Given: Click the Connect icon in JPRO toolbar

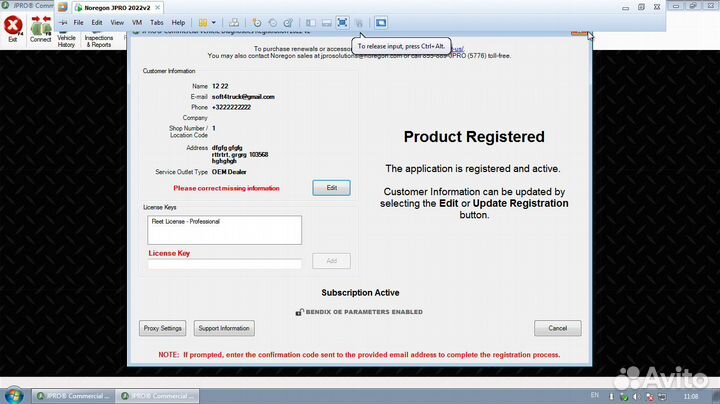Looking at the screenshot, I should point(40,28).
